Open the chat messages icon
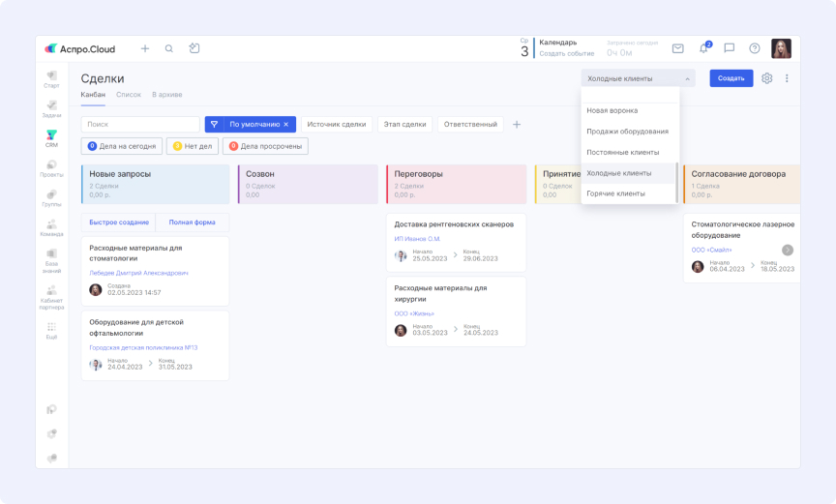Screen dimensions: 836x504 tap(729, 48)
